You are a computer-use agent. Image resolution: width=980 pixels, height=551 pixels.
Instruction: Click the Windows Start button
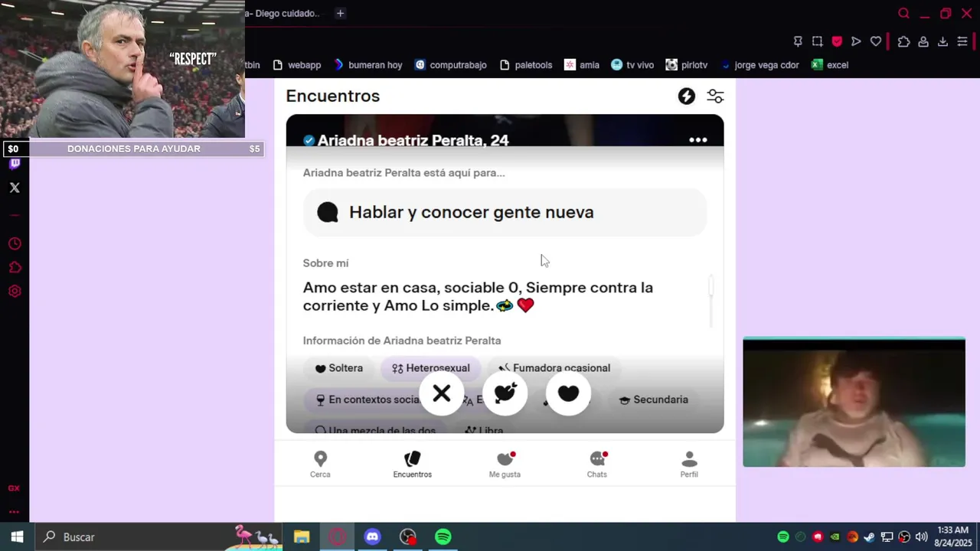17,537
